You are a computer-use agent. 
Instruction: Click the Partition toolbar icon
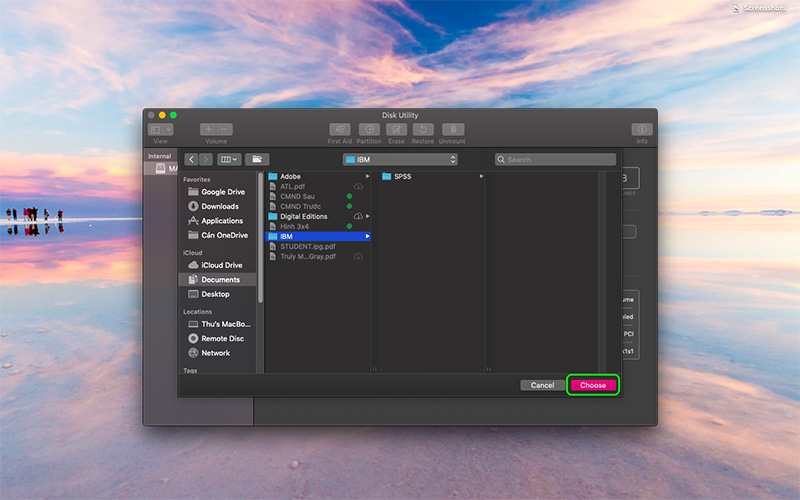click(x=369, y=130)
